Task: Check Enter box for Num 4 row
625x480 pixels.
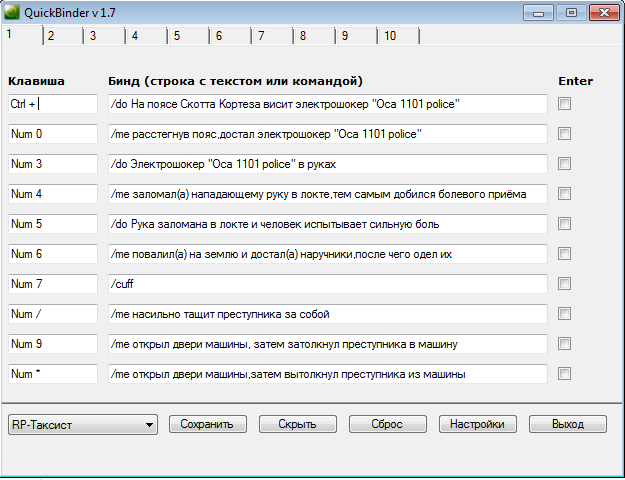Action: pos(564,194)
